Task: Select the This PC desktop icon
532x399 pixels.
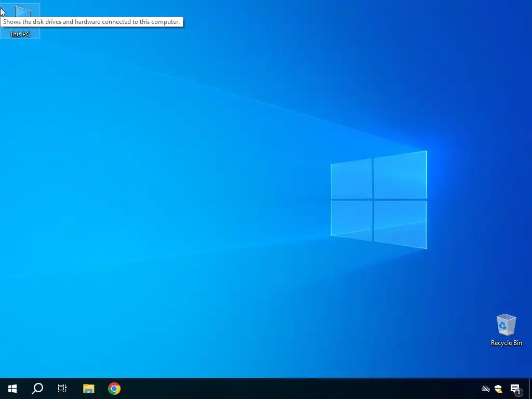Action: [x=20, y=20]
